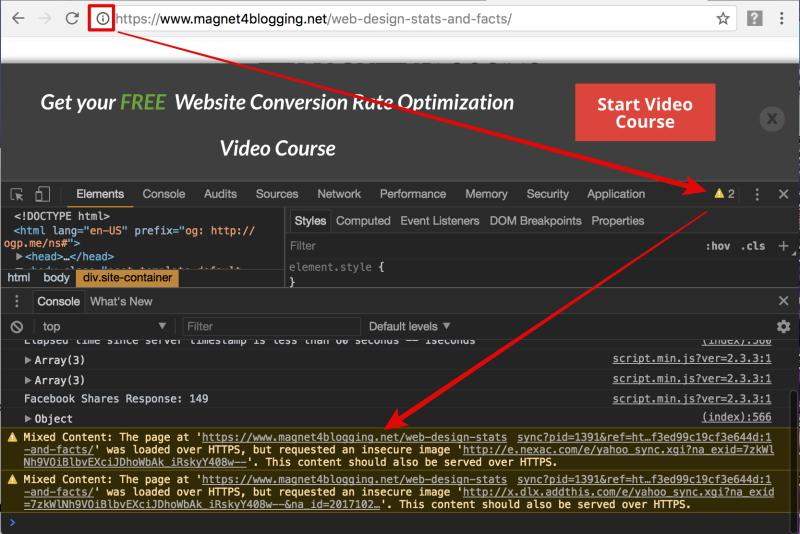Activate the inspect element picker icon
The image size is (800, 534).
(x=17, y=194)
